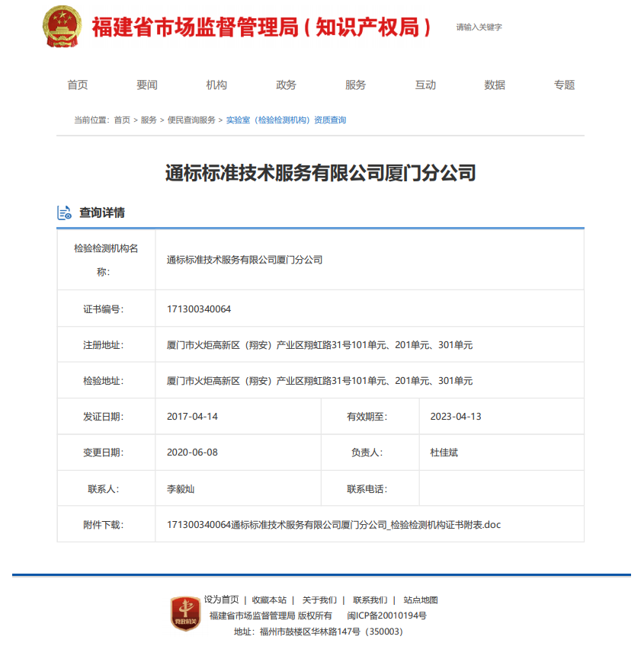Click the 收藏本站 footer link
The image size is (644, 662).
click(269, 600)
